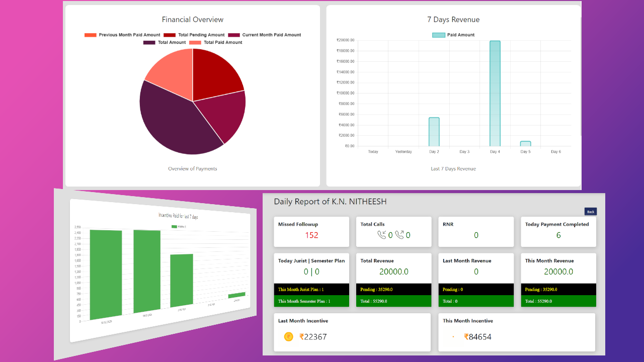Open the Missed Followup count 152
Screen dimensions: 644x362
point(311,235)
